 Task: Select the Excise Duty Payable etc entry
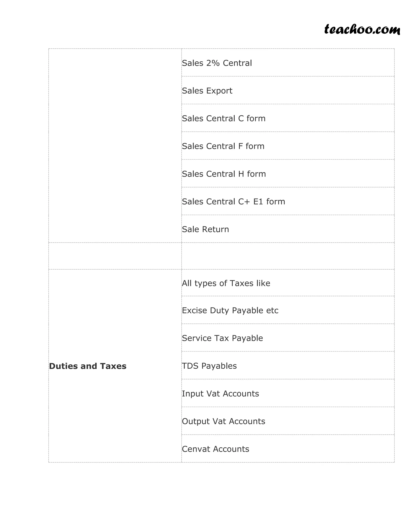point(230,311)
